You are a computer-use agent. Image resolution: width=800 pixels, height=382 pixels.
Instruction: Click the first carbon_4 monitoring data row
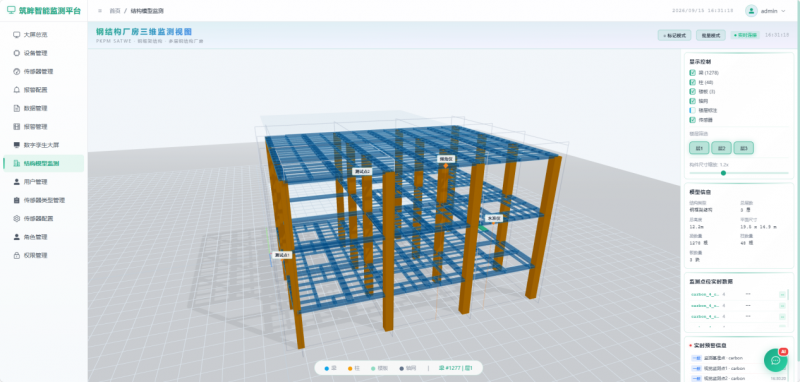tap(738, 294)
